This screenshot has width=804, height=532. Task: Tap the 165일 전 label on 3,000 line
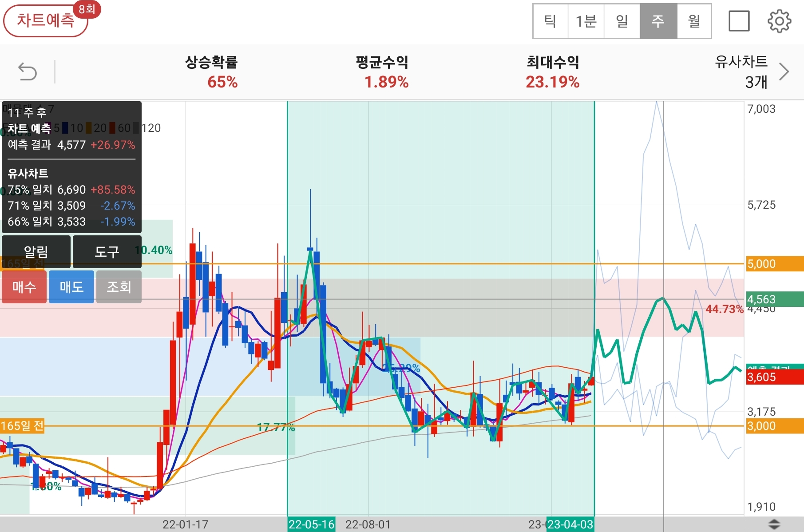click(x=22, y=426)
